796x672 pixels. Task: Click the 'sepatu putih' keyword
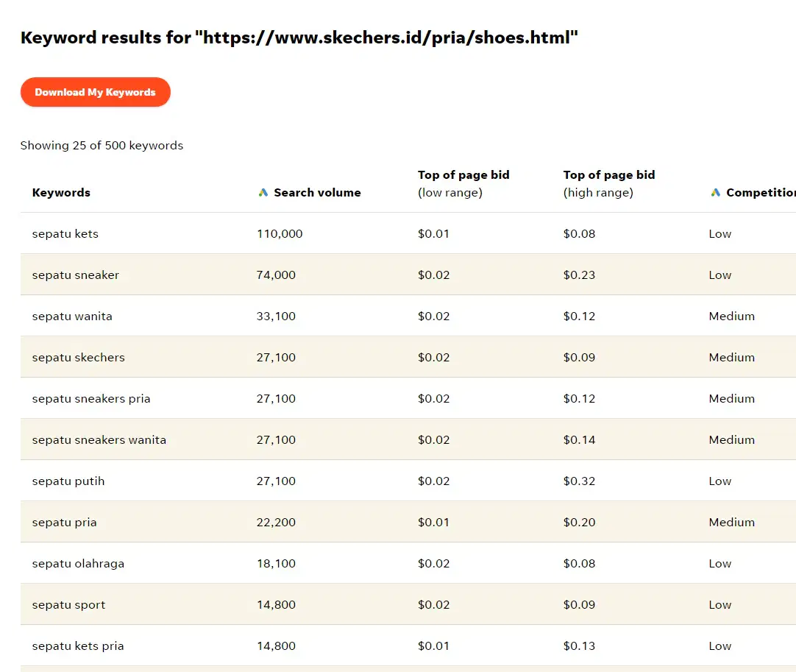point(68,481)
